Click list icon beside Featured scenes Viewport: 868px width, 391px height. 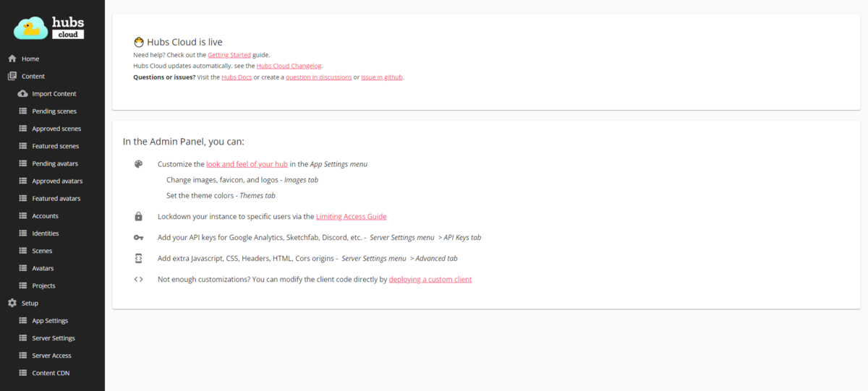[x=22, y=146]
